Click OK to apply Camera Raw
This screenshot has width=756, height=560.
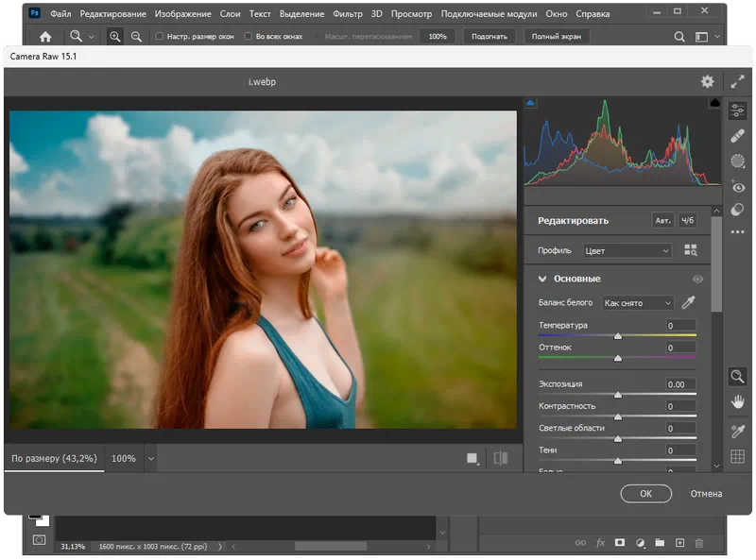pyautogui.click(x=645, y=494)
